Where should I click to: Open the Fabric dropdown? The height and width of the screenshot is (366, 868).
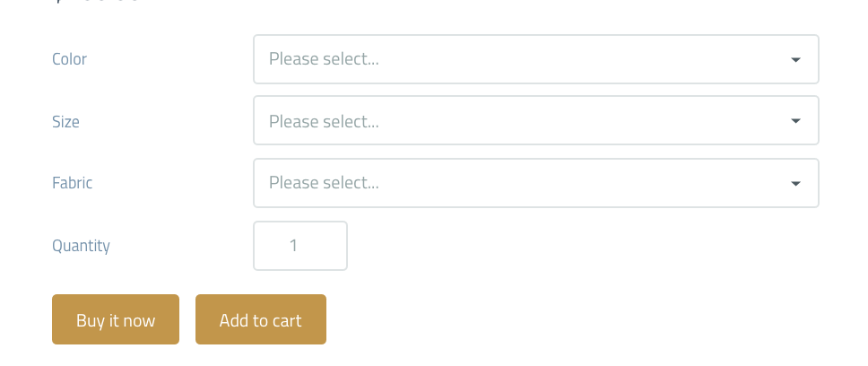click(535, 183)
